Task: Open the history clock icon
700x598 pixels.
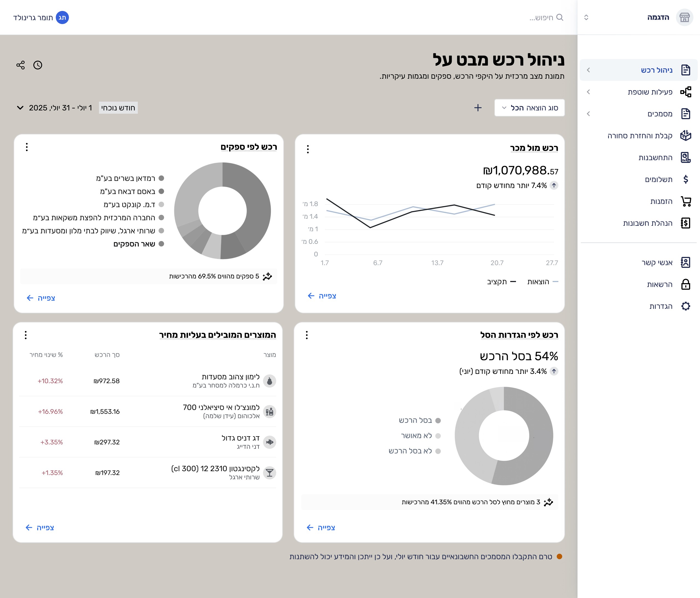Action: (x=38, y=65)
